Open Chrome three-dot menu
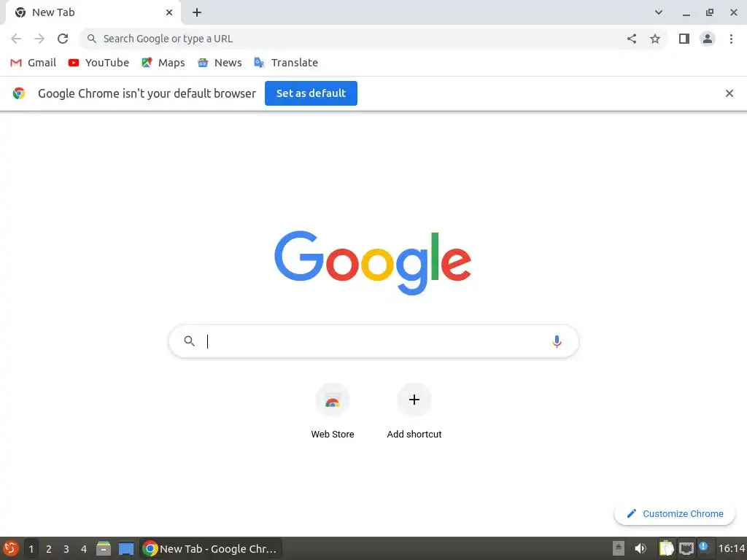Screen dimensions: 747x560 (731, 39)
